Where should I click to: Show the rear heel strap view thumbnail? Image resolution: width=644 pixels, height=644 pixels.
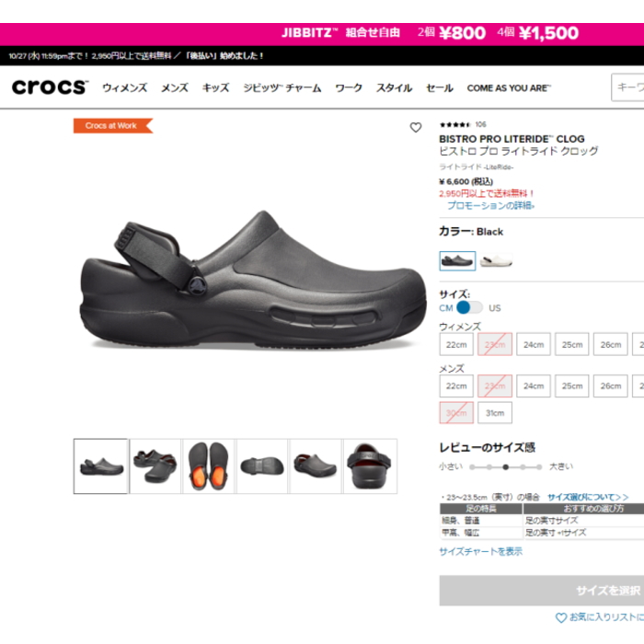tap(370, 466)
